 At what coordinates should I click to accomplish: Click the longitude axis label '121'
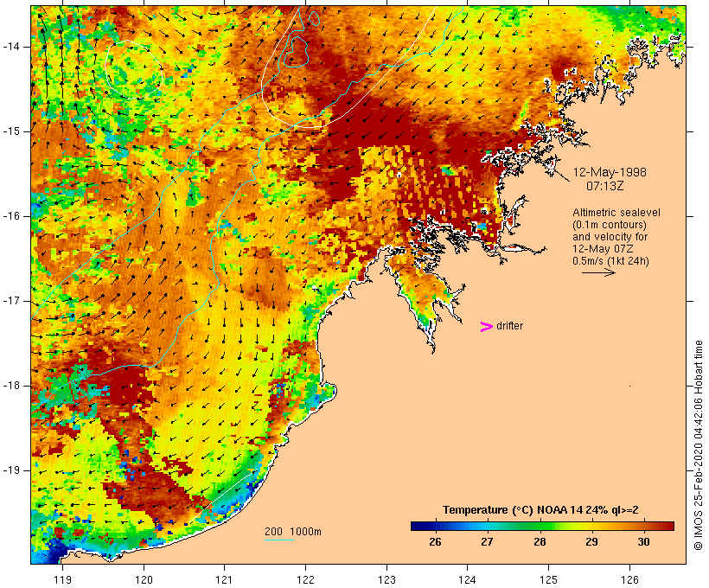pos(224,579)
